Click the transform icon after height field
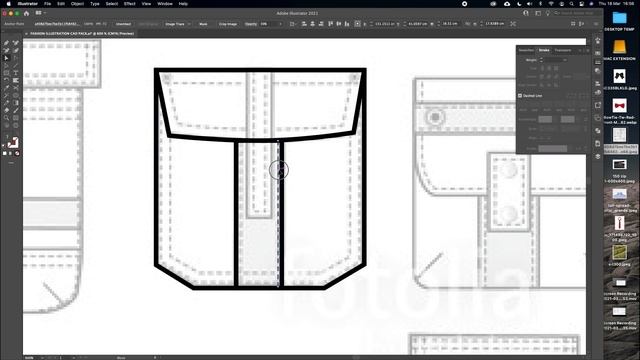Screen dimensions: 640x360 (513, 24)
